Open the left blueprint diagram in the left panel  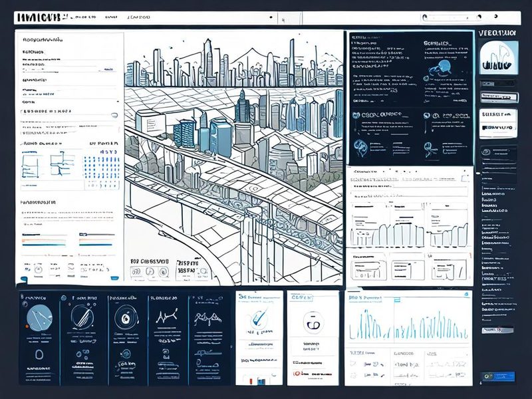click(x=30, y=165)
